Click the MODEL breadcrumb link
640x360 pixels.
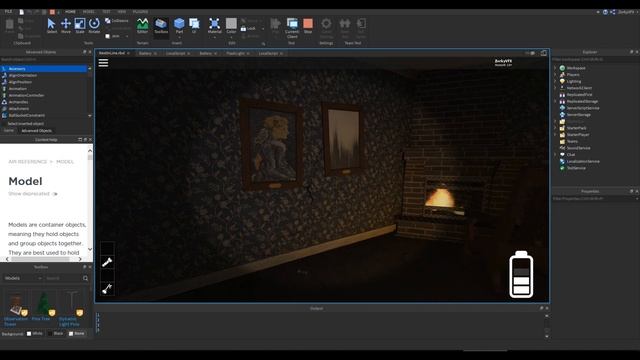[x=65, y=162]
